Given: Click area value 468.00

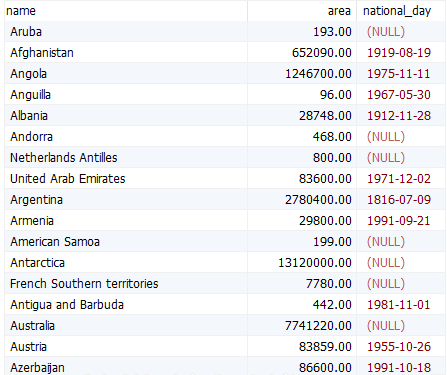Looking at the screenshot, I should pos(332,137).
